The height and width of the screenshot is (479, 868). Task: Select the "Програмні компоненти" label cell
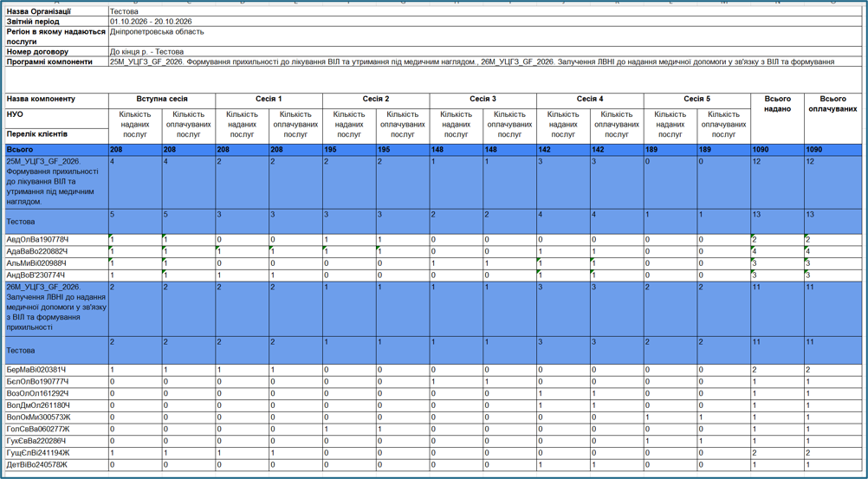pos(57,62)
